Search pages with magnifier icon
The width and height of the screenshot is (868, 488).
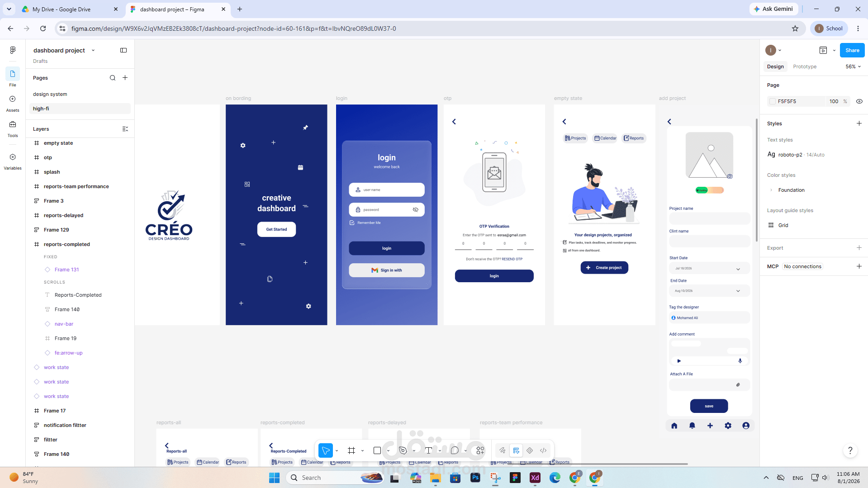point(113,78)
